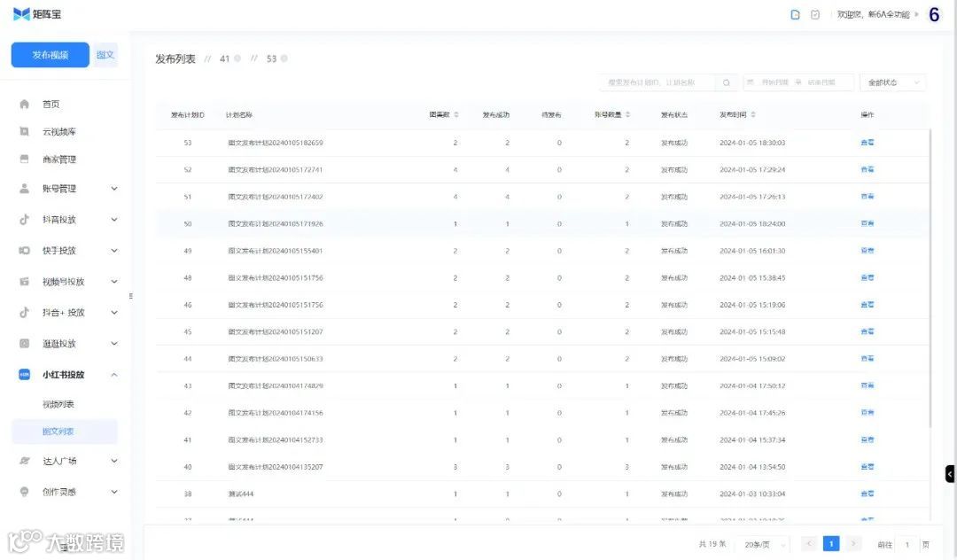The image size is (957, 560).
Task: Click the 创作灵感 lightbulb icon
Action: tap(25, 492)
